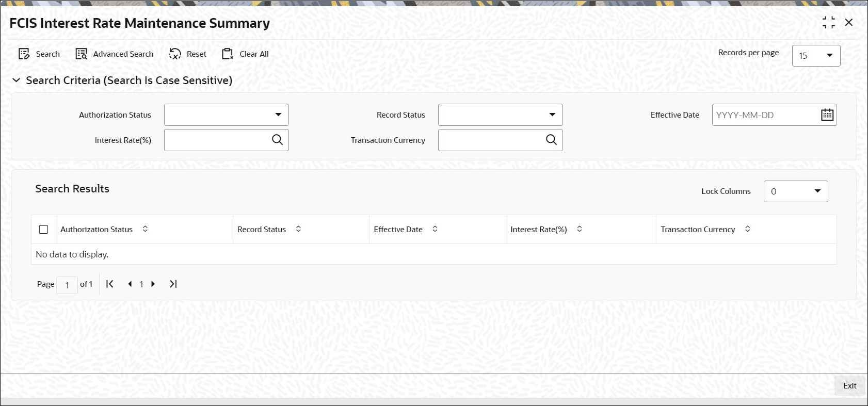Close the Interest Rate Maintenance Summary window
This screenshot has height=406, width=868.
[x=849, y=23]
